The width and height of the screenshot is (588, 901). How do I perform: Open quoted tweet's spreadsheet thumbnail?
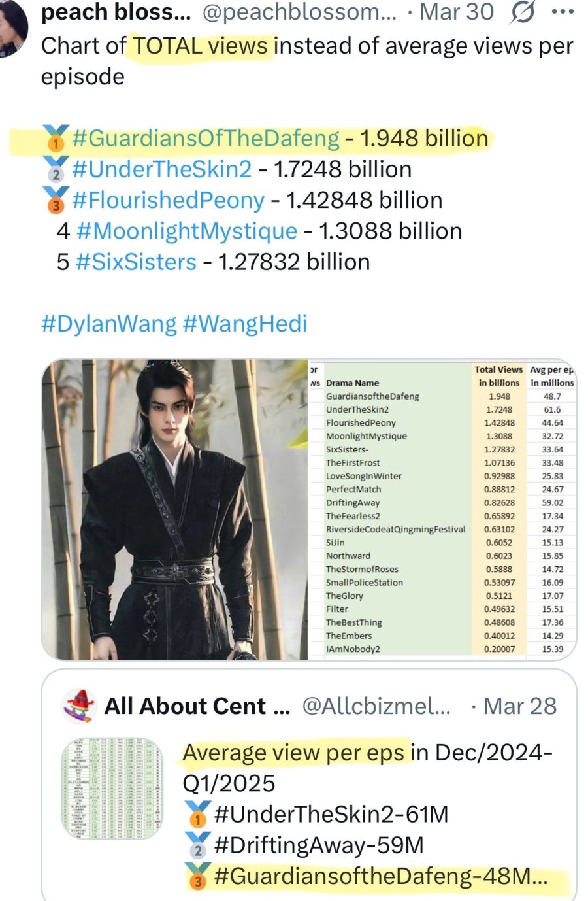[112, 789]
